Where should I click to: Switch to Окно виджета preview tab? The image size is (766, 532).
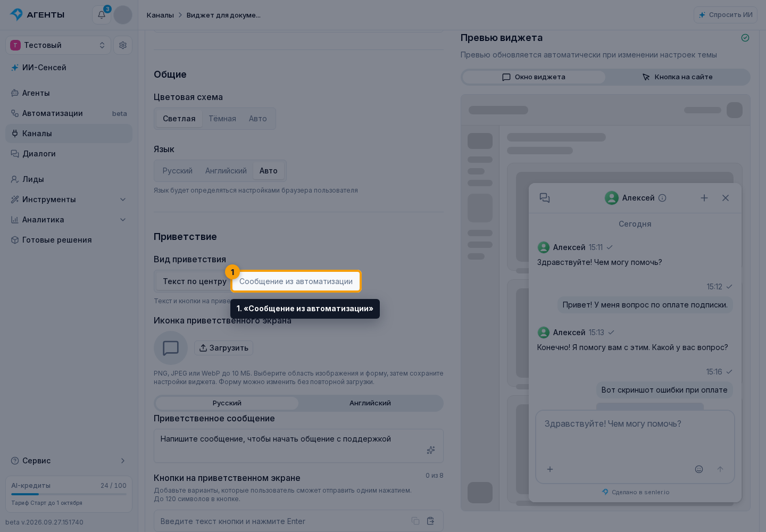point(534,77)
